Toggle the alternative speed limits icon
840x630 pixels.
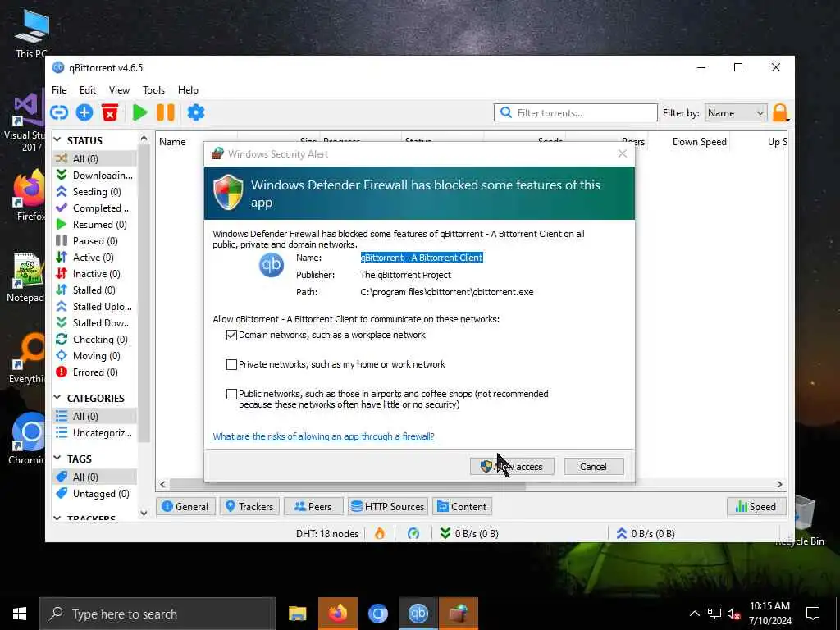click(x=413, y=533)
